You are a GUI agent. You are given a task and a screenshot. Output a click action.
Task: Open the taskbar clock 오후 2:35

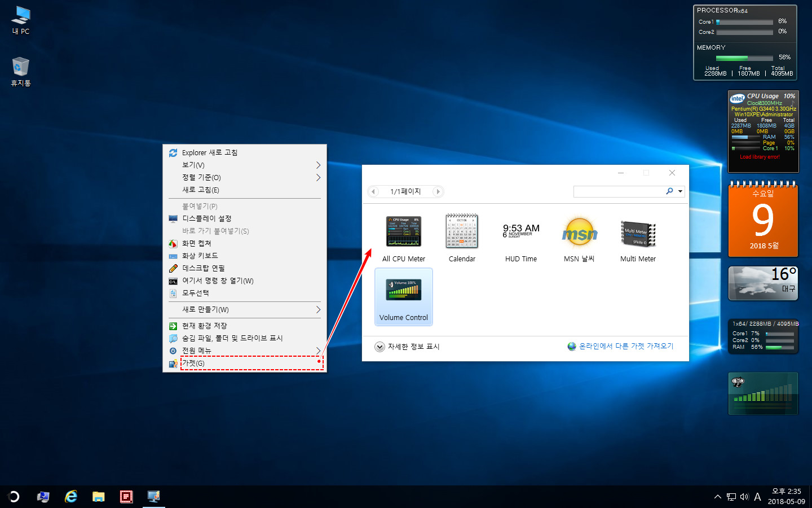click(786, 497)
